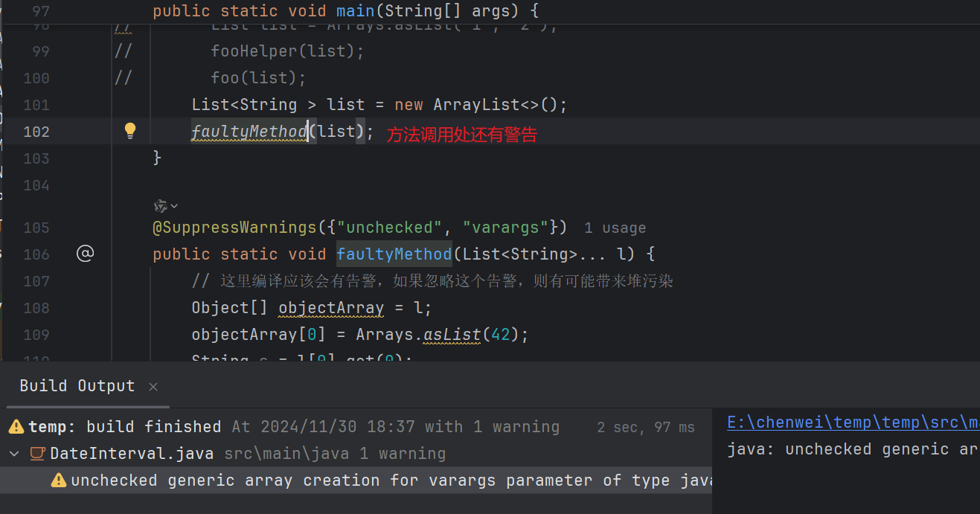980x514 pixels.
Task: Click the faultyMethod call on line 102
Action: (x=249, y=132)
